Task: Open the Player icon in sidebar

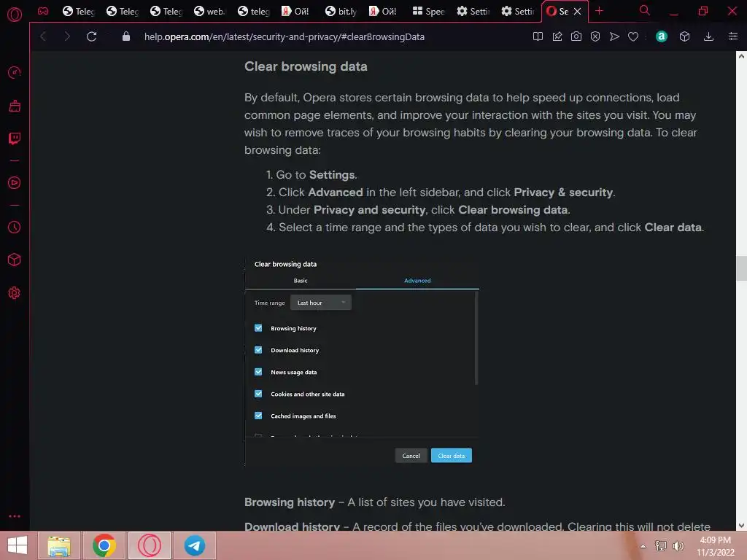Action: point(15,183)
